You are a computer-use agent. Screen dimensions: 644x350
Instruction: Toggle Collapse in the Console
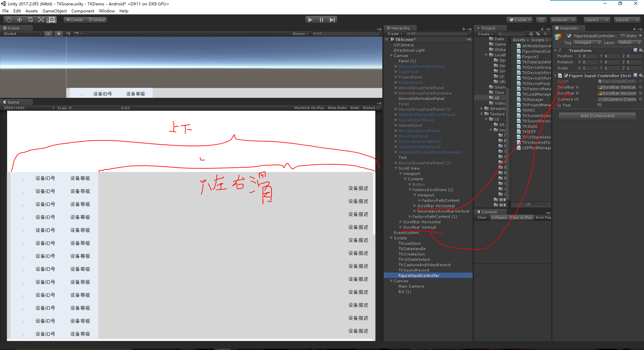coord(499,218)
